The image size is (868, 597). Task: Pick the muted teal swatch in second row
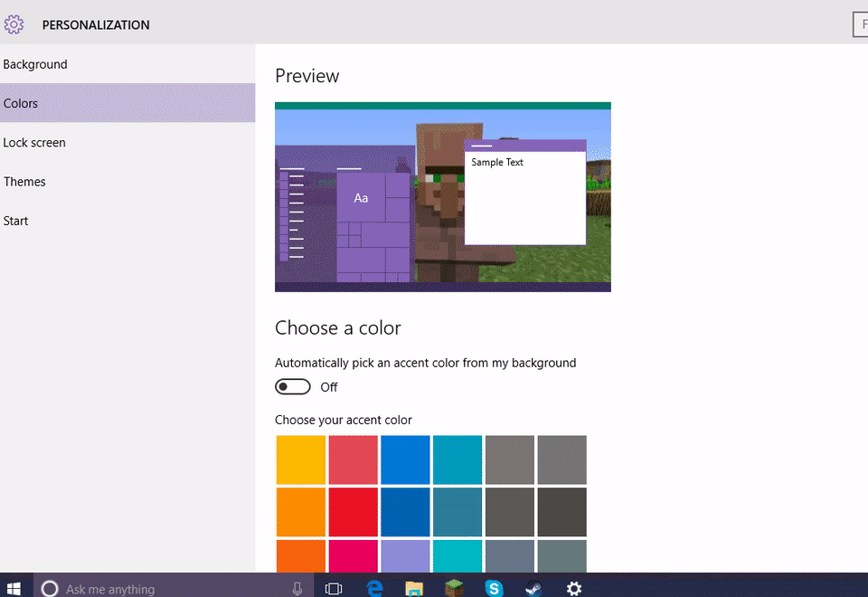point(458,512)
